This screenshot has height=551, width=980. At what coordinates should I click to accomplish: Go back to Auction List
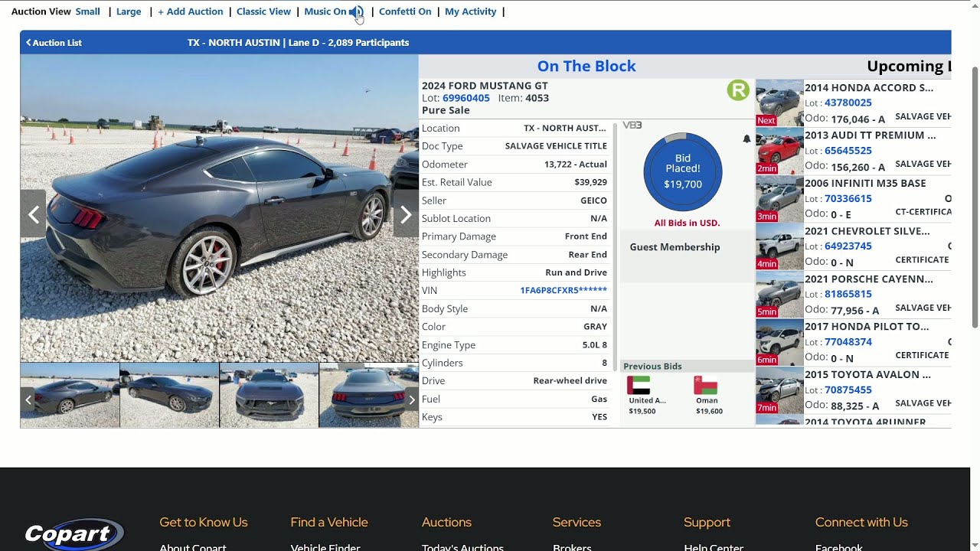pos(54,43)
